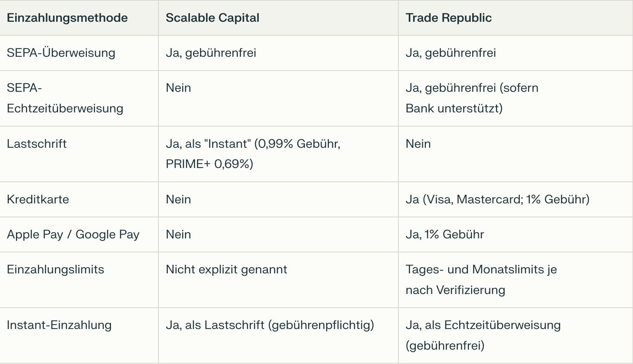The height and width of the screenshot is (364, 633).
Task: Click the "Nicht explizit genannt" cell
Action: [227, 269]
